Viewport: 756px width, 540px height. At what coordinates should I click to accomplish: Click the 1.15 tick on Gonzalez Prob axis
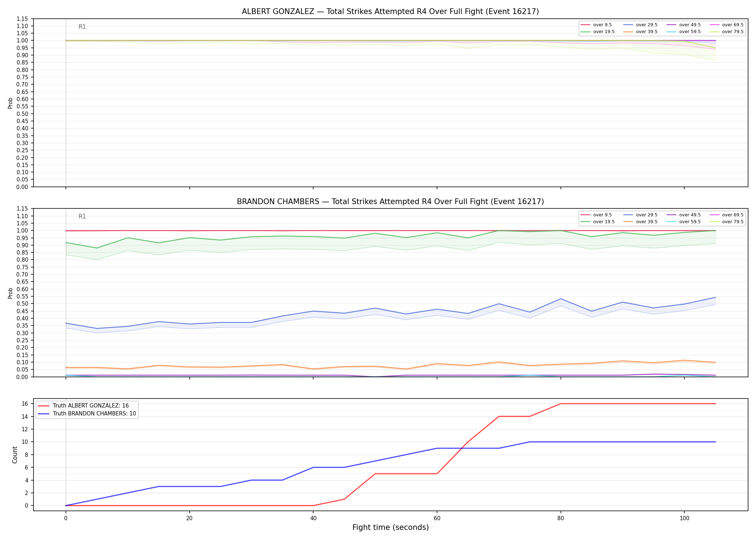pyautogui.click(x=22, y=19)
